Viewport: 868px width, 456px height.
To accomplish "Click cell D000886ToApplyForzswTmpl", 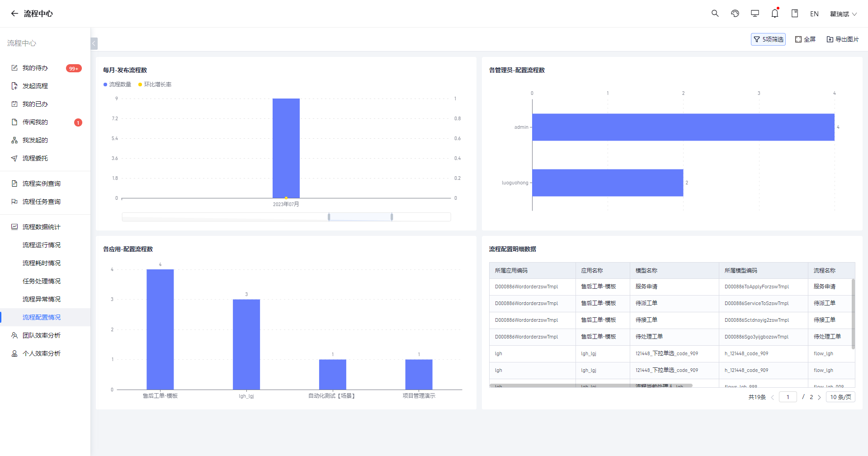I will [x=764, y=287].
